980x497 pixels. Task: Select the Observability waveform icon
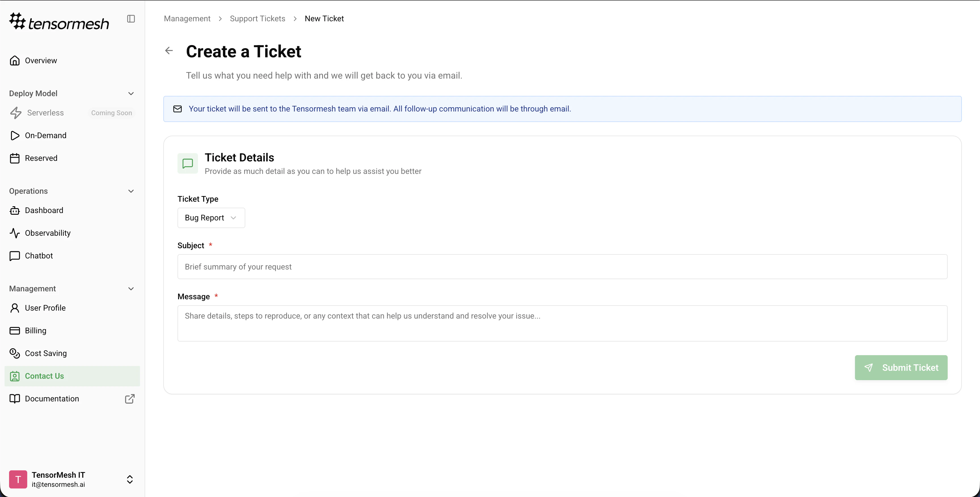15,233
